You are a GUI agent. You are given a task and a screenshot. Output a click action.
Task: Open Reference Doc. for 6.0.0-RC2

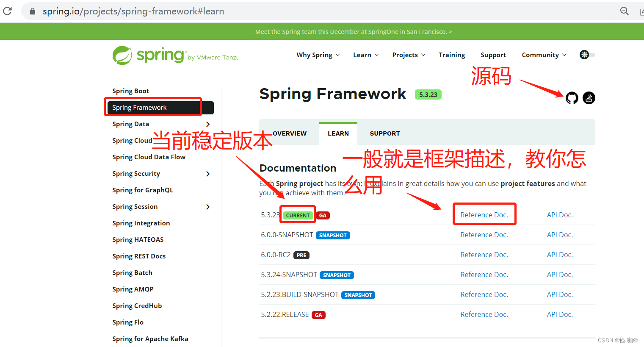coord(484,255)
